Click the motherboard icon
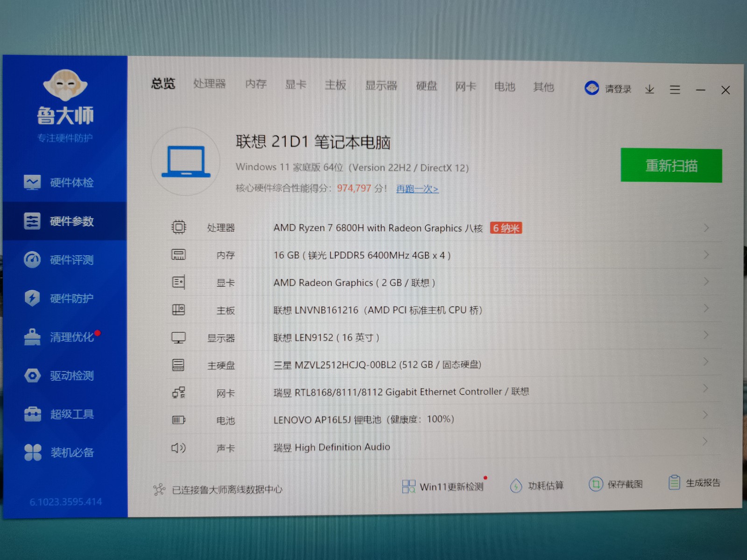 coord(178,309)
